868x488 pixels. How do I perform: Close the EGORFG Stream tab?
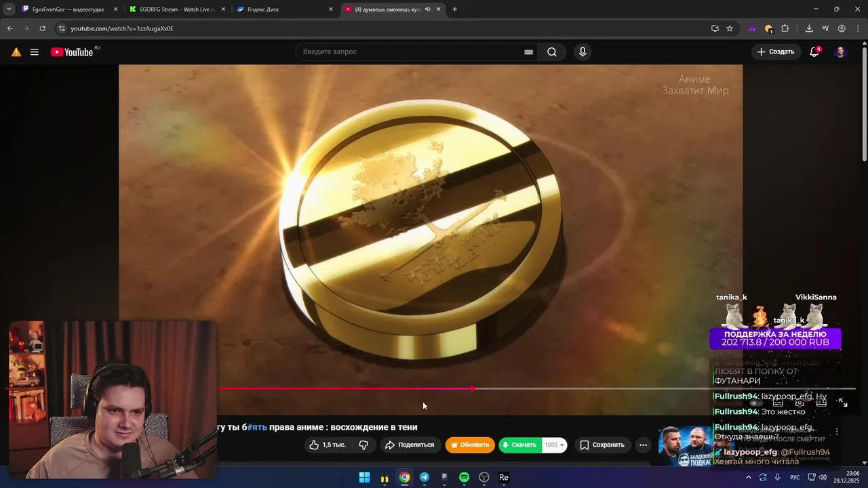223,9
